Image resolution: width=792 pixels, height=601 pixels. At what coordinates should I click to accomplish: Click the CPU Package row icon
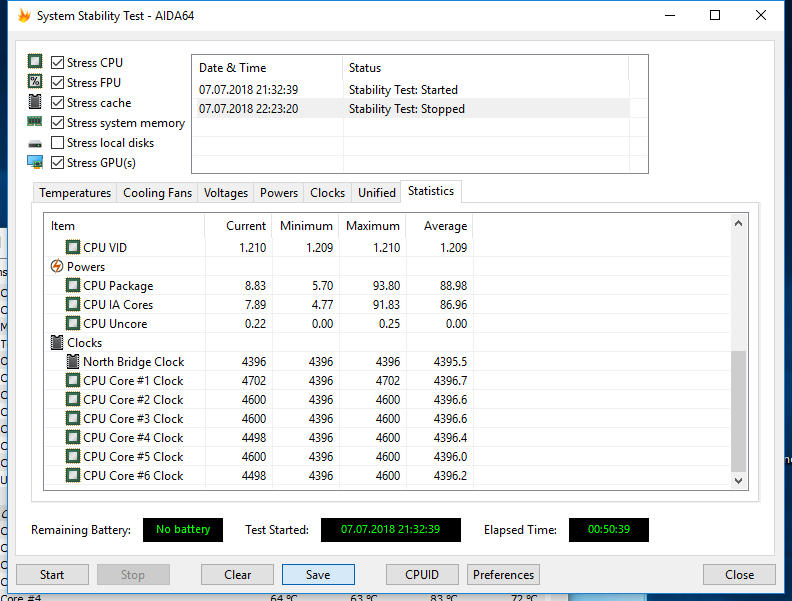pyautogui.click(x=73, y=285)
